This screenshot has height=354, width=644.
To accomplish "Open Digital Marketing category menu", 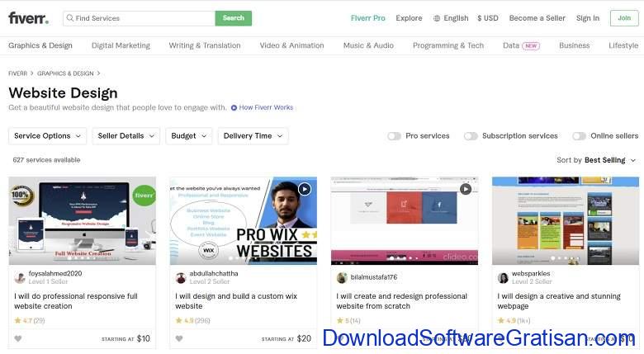I will point(121,45).
